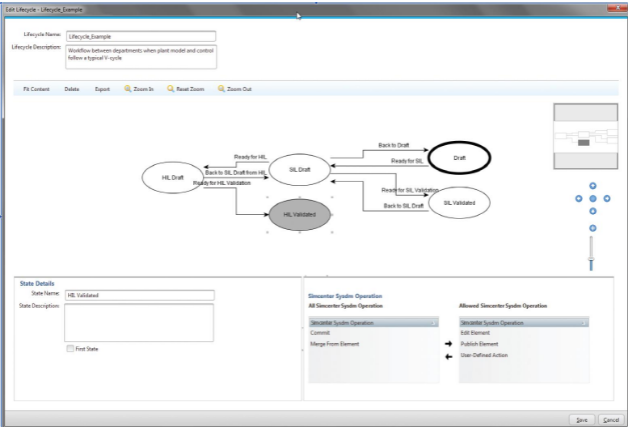Sort the Allowed Simcenter Sysdm Operation list header
This screenshot has height=429, width=628.
(x=522, y=323)
